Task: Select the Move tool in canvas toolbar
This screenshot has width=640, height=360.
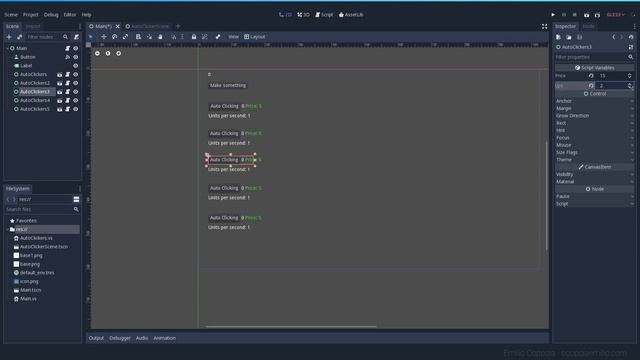Action: [x=104, y=37]
